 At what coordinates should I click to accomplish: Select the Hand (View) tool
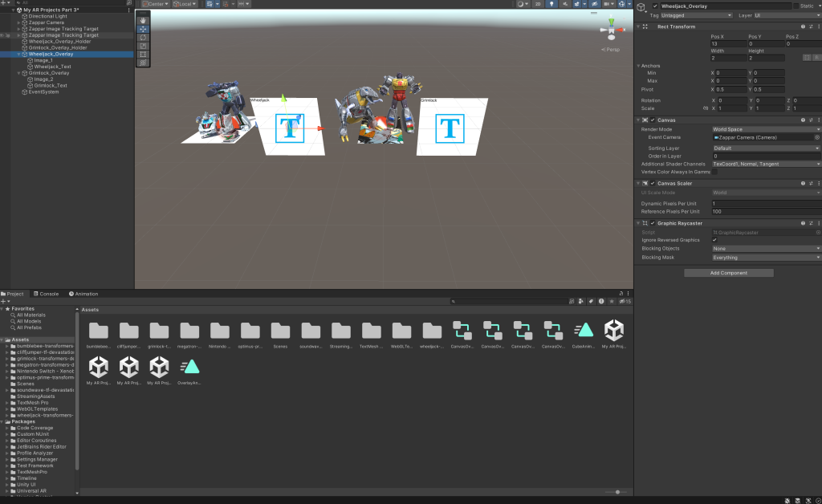tap(143, 20)
